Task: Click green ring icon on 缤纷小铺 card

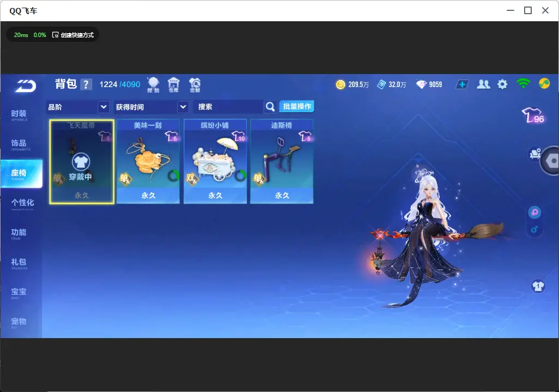Action: click(x=240, y=175)
